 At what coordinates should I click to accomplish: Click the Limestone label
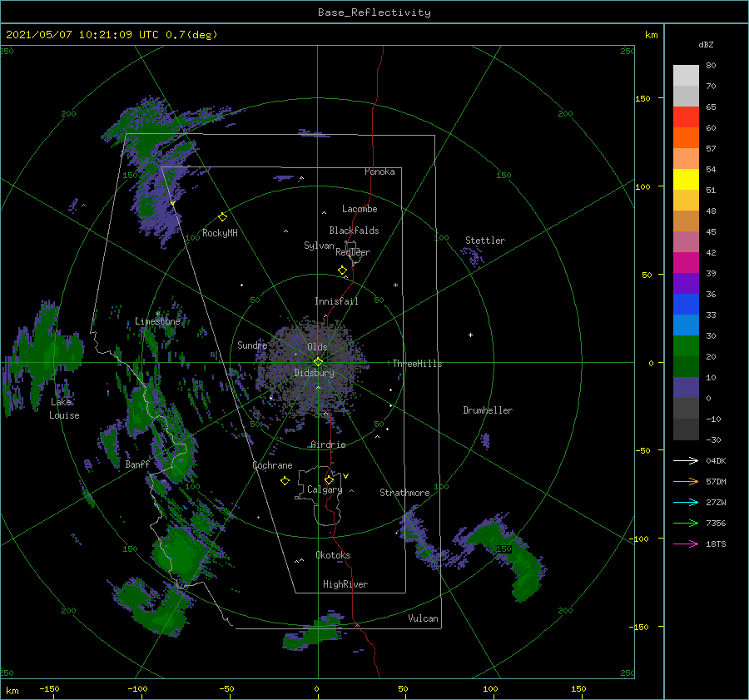pyautogui.click(x=157, y=321)
